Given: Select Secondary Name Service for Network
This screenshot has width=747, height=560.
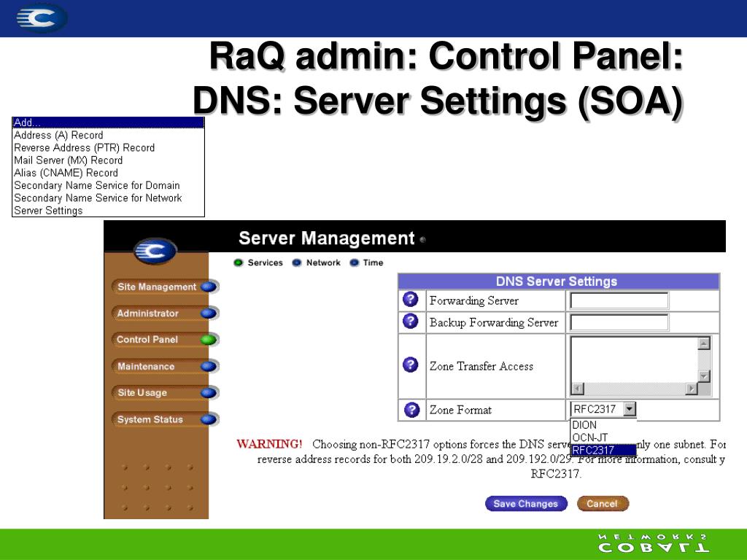Looking at the screenshot, I should click(x=108, y=198).
